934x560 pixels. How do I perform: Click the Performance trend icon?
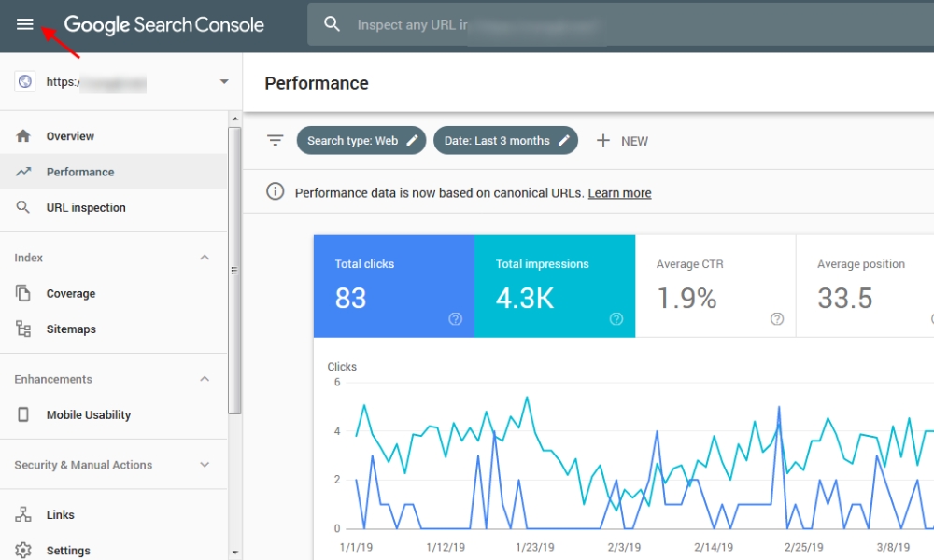(x=23, y=172)
